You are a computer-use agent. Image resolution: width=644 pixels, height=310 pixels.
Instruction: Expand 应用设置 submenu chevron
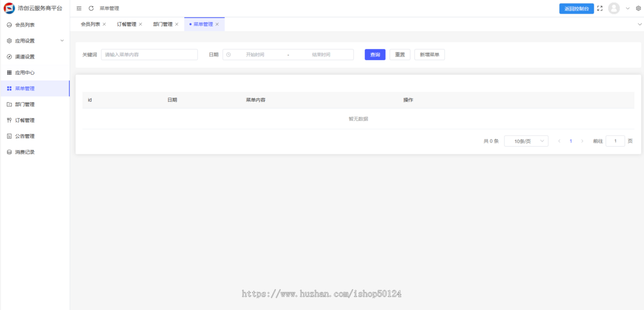pyautogui.click(x=62, y=41)
